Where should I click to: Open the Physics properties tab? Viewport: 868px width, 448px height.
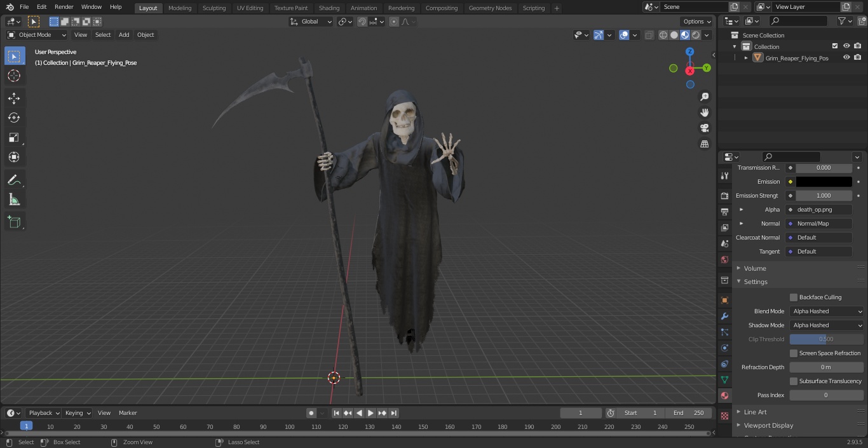point(724,348)
